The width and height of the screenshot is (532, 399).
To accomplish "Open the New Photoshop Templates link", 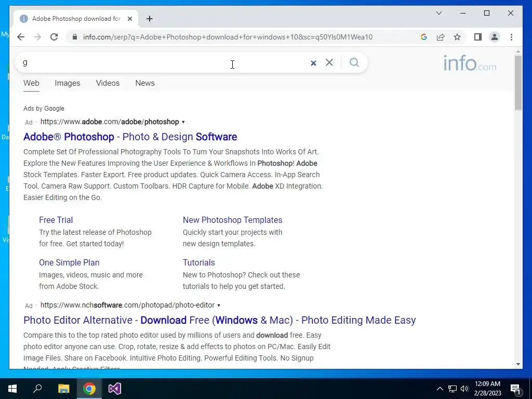I will pos(232,220).
